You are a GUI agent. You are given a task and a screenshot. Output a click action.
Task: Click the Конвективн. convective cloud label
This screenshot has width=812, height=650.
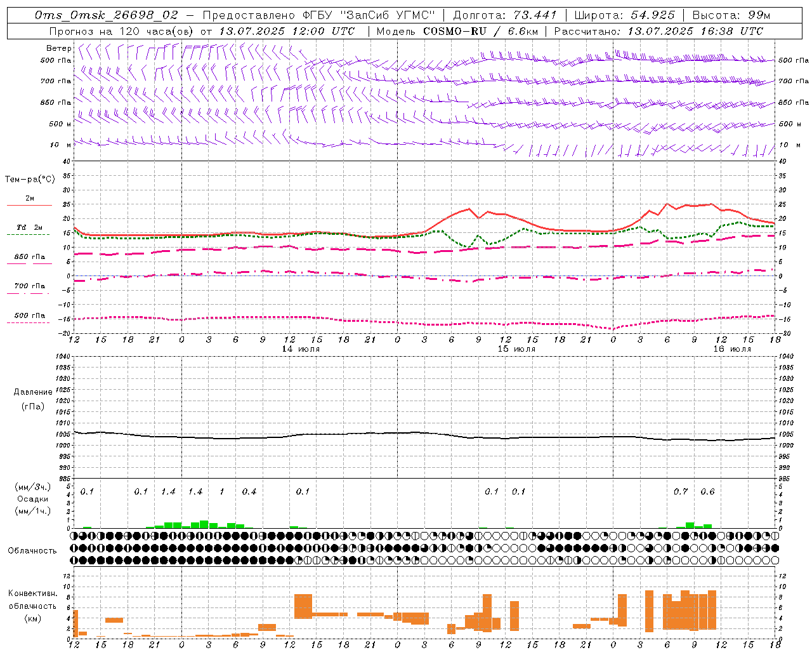click(33, 594)
